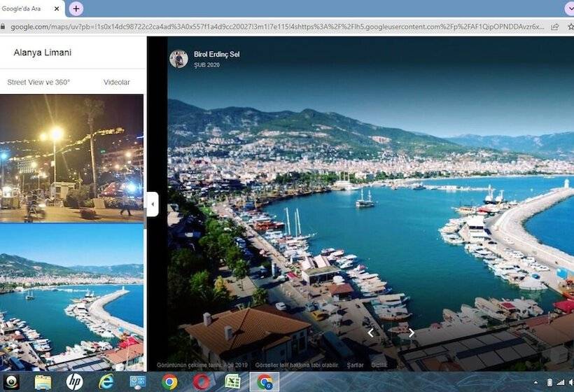The height and width of the screenshot is (392, 574).
Task: Select the harbor aerial photo thumbnail
Action: coord(71,297)
